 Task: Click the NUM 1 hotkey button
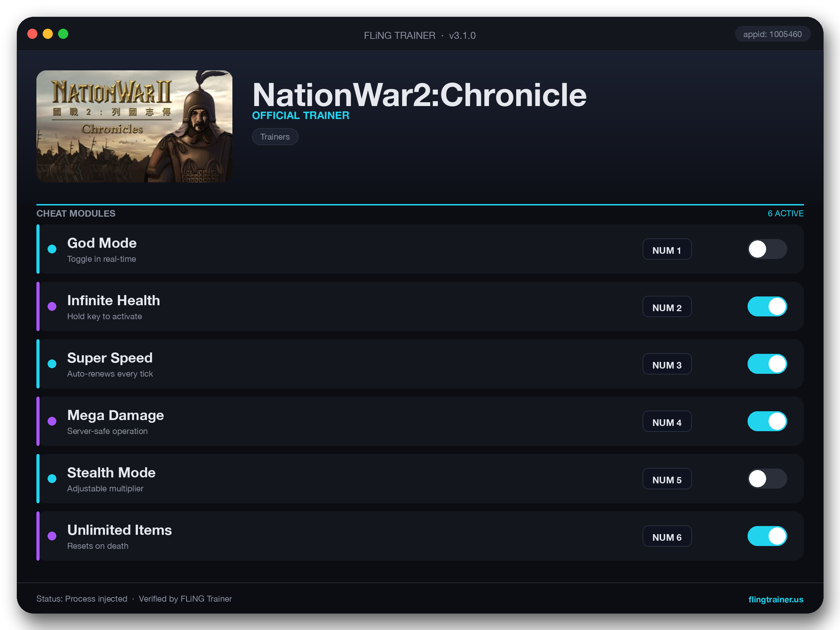pos(667,250)
